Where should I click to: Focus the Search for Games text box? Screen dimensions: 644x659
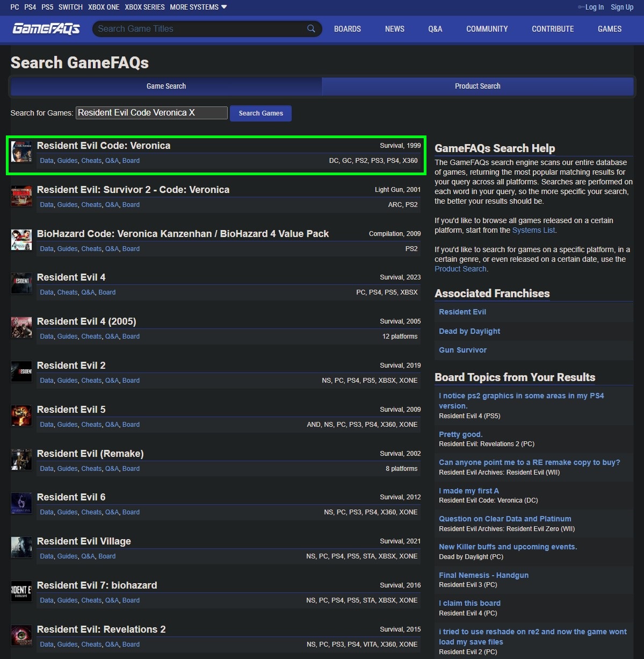[151, 113]
